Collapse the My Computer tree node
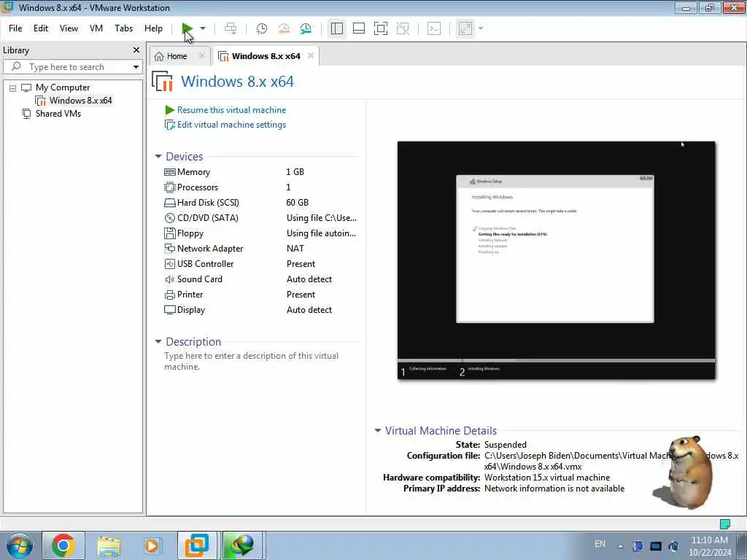The height and width of the screenshot is (560, 747). (x=13, y=88)
